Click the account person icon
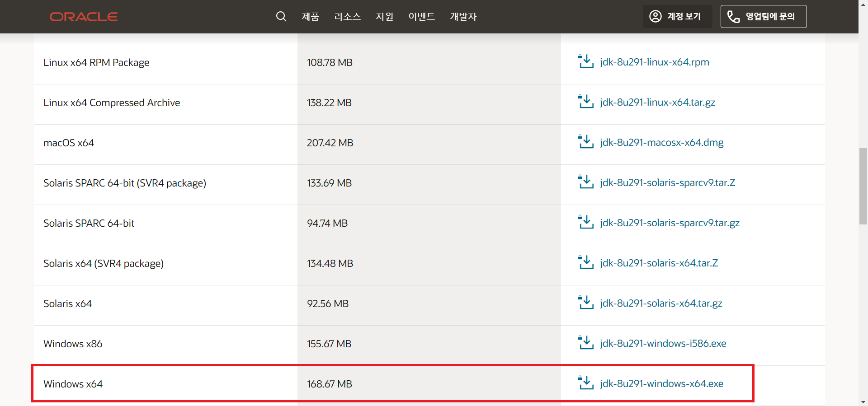The height and width of the screenshot is (406, 868). (x=655, y=16)
